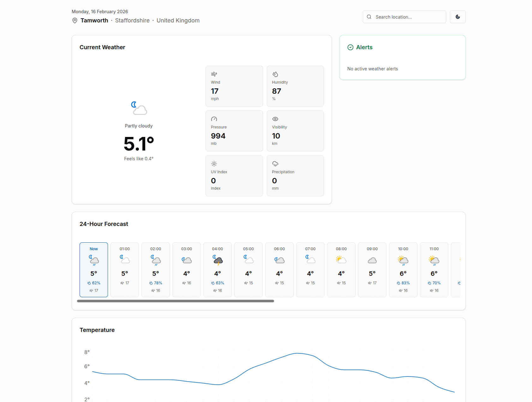Image resolution: width=532 pixels, height=402 pixels.
Task: Click the UV Index sun icon
Action: point(214,164)
